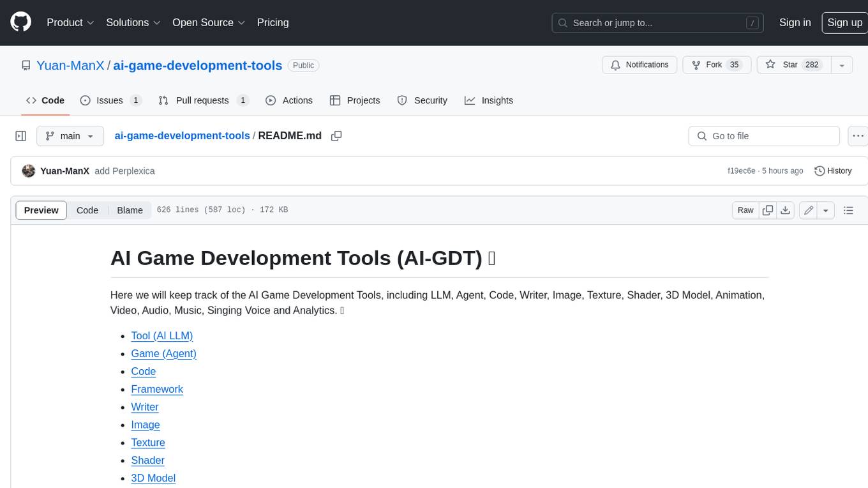The width and height of the screenshot is (868, 488).
Task: Switch to the Security tab
Action: [422, 100]
